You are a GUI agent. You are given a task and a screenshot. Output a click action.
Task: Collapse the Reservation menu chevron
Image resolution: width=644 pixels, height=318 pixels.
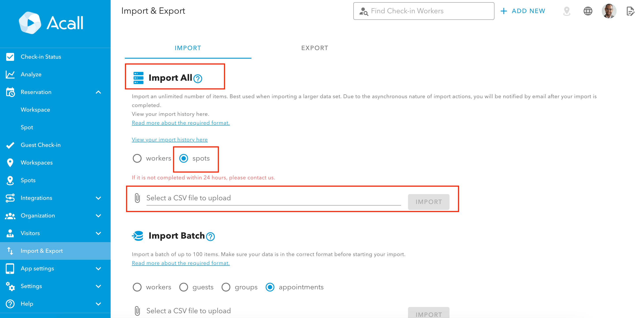click(x=99, y=92)
